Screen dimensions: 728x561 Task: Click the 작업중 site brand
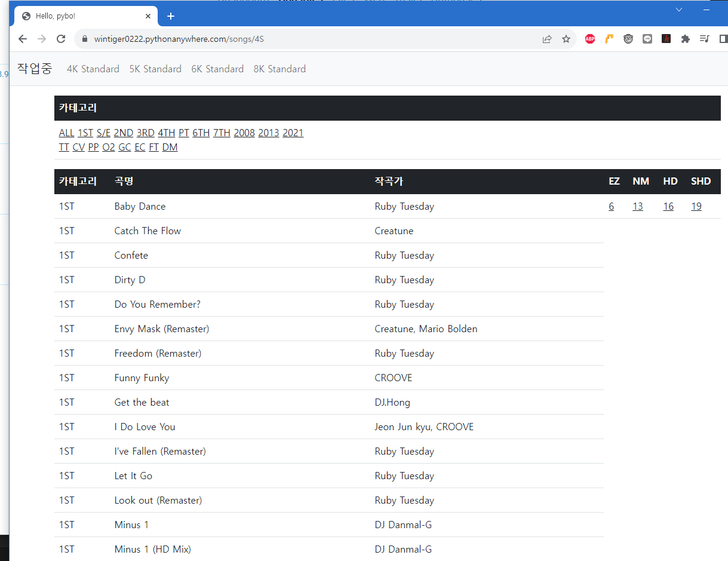[x=35, y=69]
